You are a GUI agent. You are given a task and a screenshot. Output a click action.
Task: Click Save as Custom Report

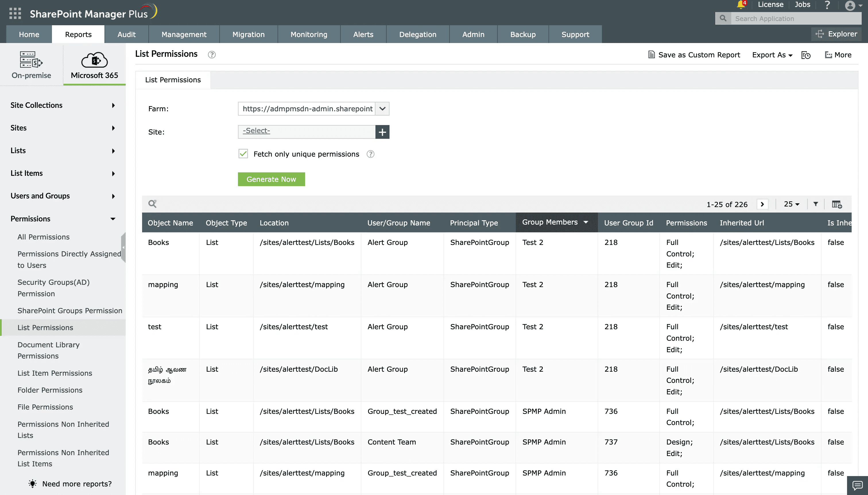[x=694, y=55]
